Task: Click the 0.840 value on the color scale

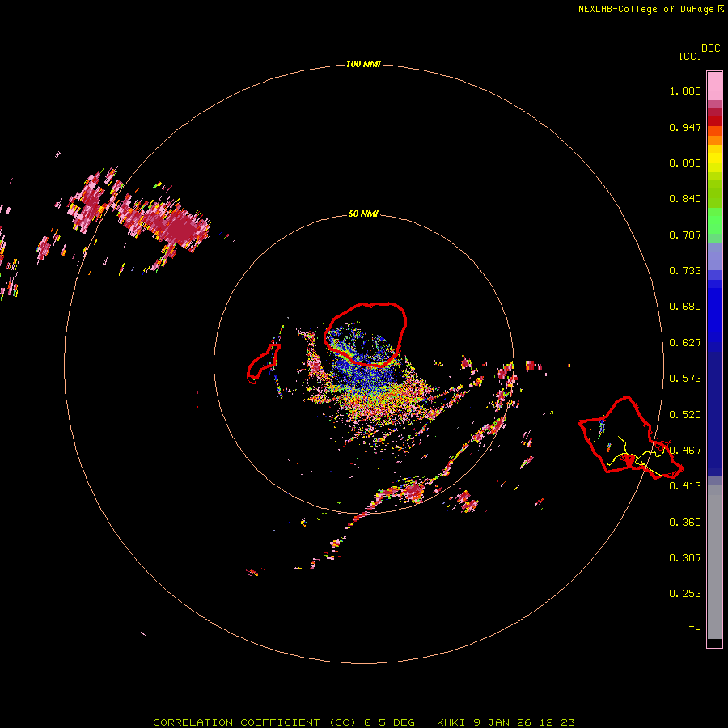Action: click(x=685, y=199)
